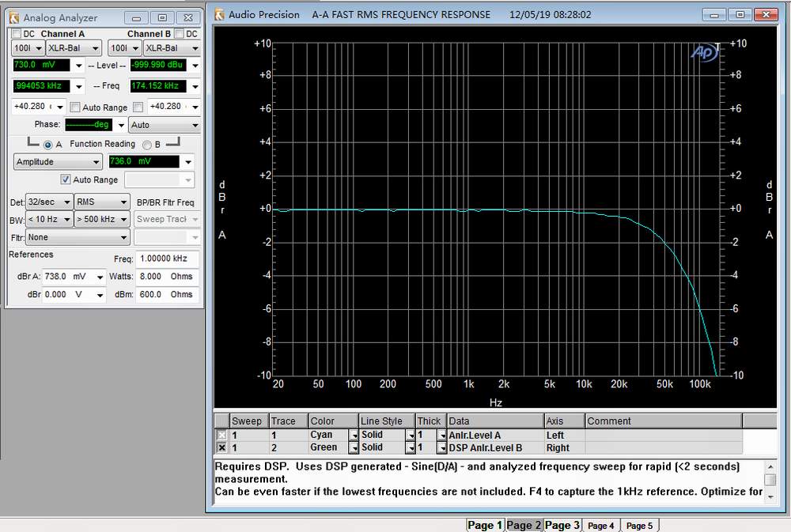Click the Analog Analyzer window icon
The height and width of the screenshot is (532, 791).
coord(14,17)
